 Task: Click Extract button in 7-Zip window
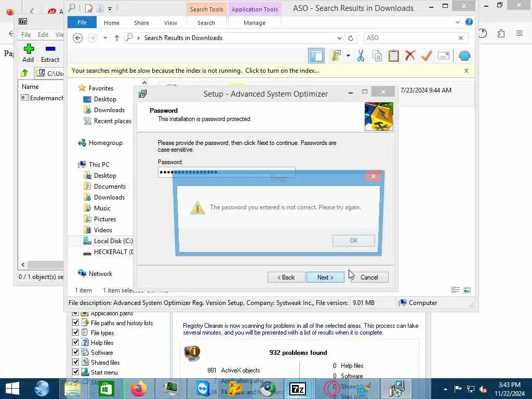click(x=50, y=54)
